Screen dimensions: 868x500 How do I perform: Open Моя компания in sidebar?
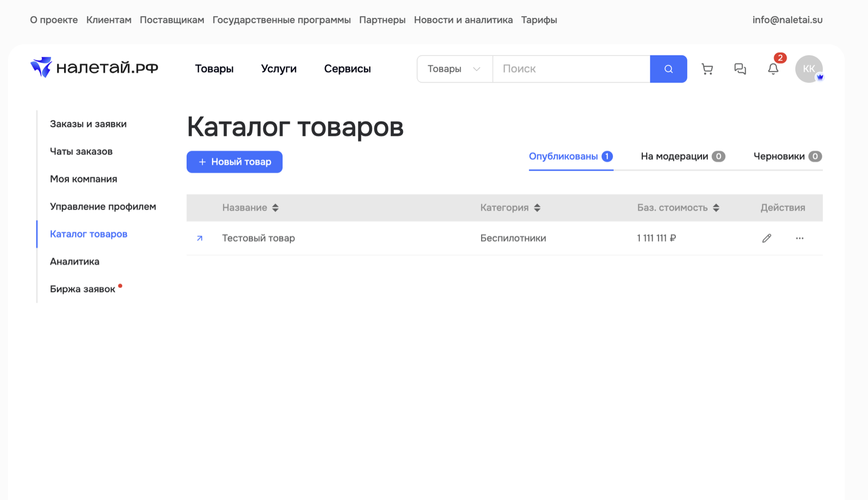tap(84, 179)
